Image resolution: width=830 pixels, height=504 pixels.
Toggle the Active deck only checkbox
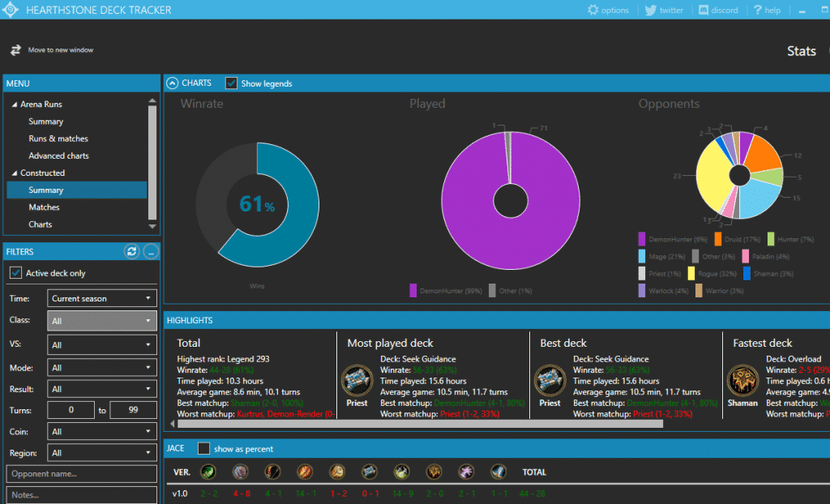tap(15, 273)
